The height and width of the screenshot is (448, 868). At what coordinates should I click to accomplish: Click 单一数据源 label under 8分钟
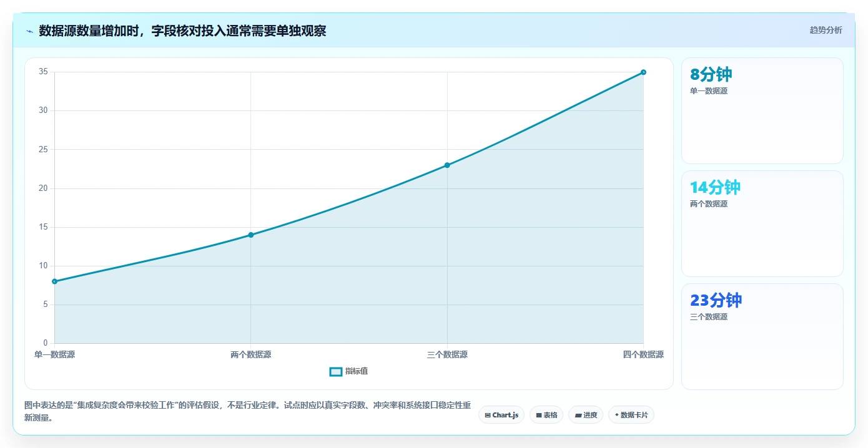(709, 91)
